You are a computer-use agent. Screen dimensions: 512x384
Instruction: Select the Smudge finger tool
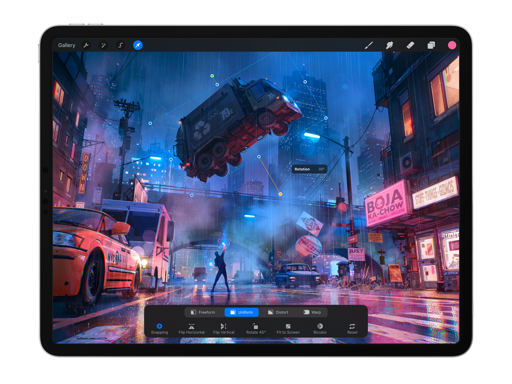(389, 45)
